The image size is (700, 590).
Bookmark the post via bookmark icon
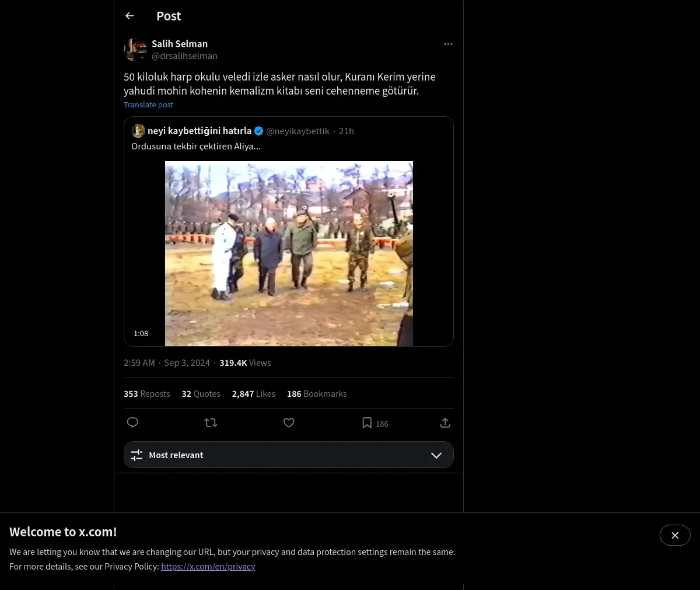tap(367, 423)
